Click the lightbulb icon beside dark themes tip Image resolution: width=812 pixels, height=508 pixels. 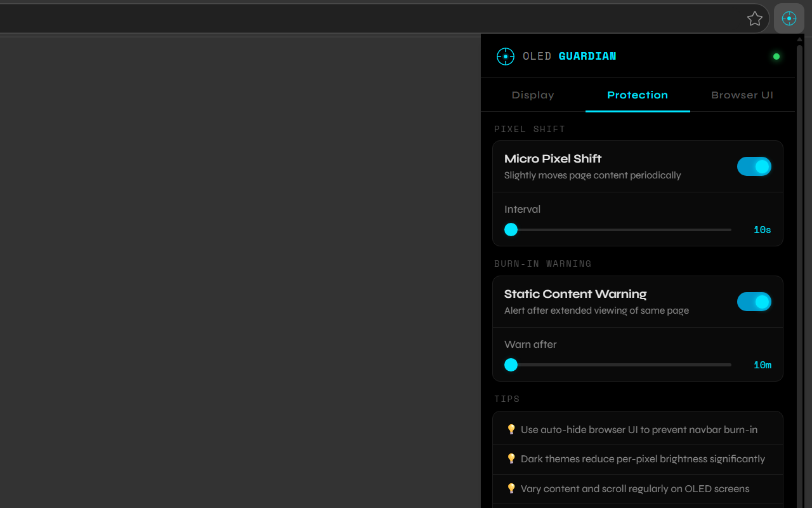pos(511,458)
